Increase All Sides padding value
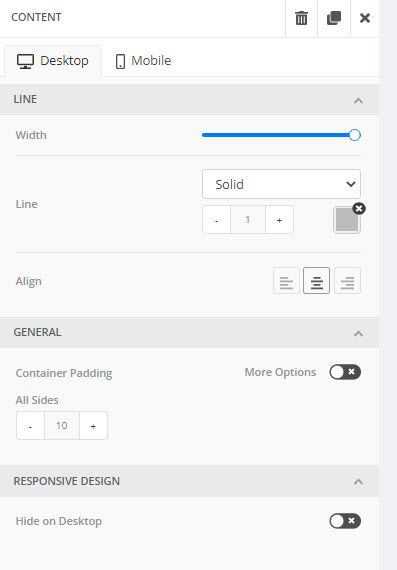The image size is (397, 570). coord(93,426)
